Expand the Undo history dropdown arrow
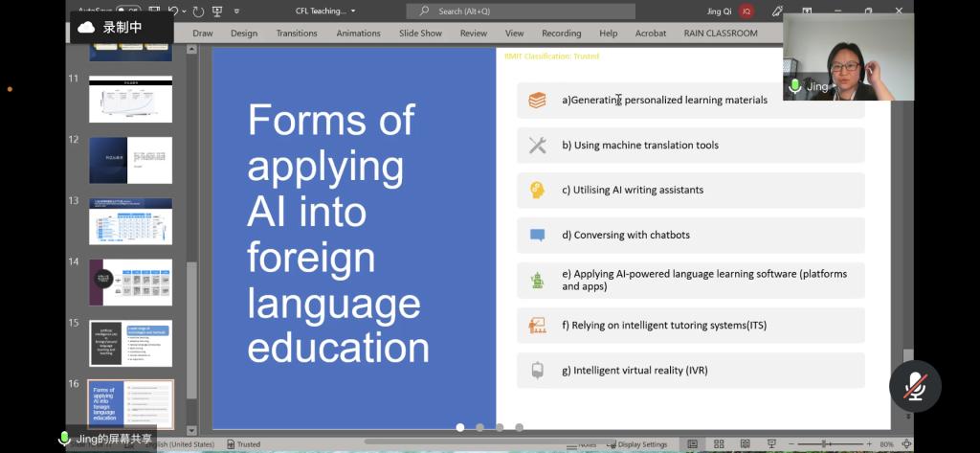Image resolution: width=980 pixels, height=453 pixels. coord(185,11)
